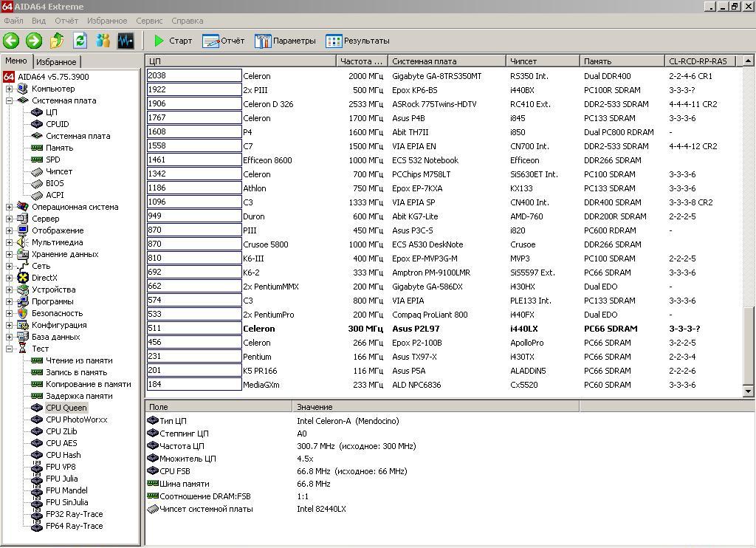Open the Чтение из памяти test
This screenshot has height=548, width=756.
click(79, 360)
